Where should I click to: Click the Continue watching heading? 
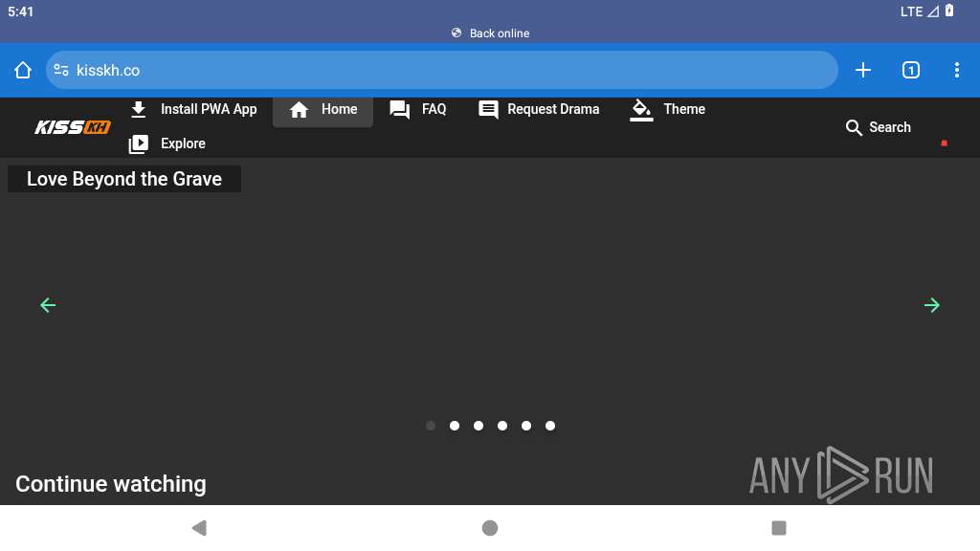pos(111,484)
